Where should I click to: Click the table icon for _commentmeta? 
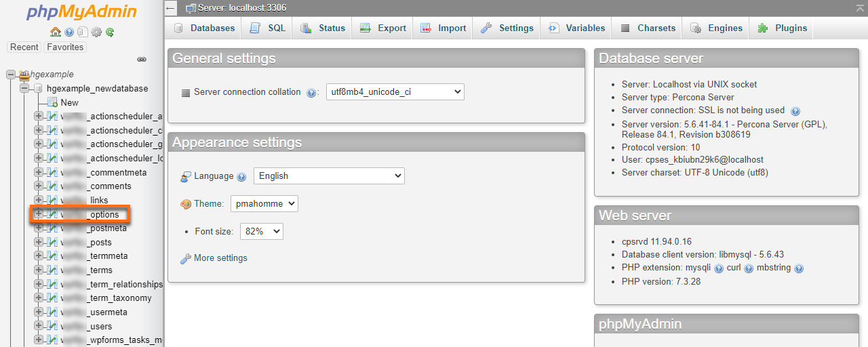52,172
